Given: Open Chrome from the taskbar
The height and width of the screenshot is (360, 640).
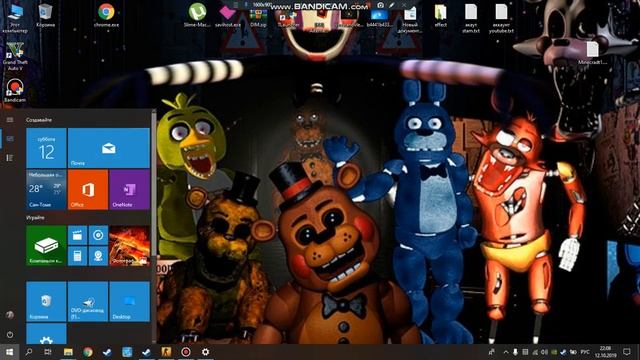Looking at the screenshot, I should coord(88,352).
